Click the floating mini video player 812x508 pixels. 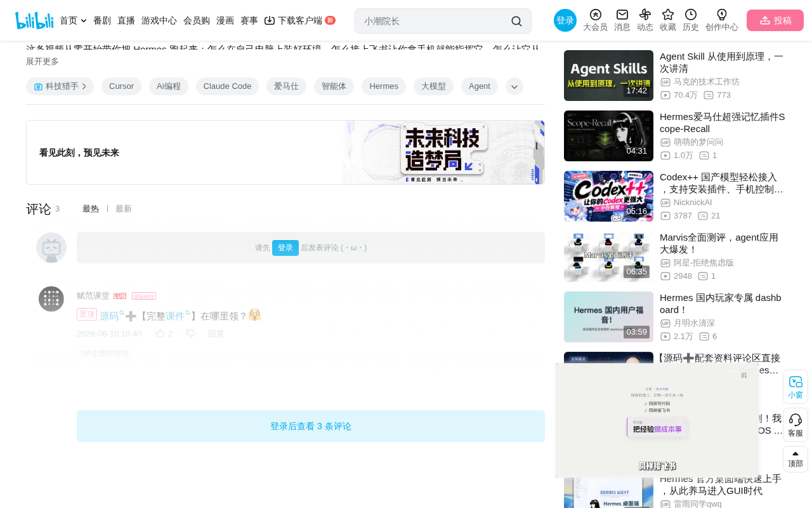click(657, 420)
